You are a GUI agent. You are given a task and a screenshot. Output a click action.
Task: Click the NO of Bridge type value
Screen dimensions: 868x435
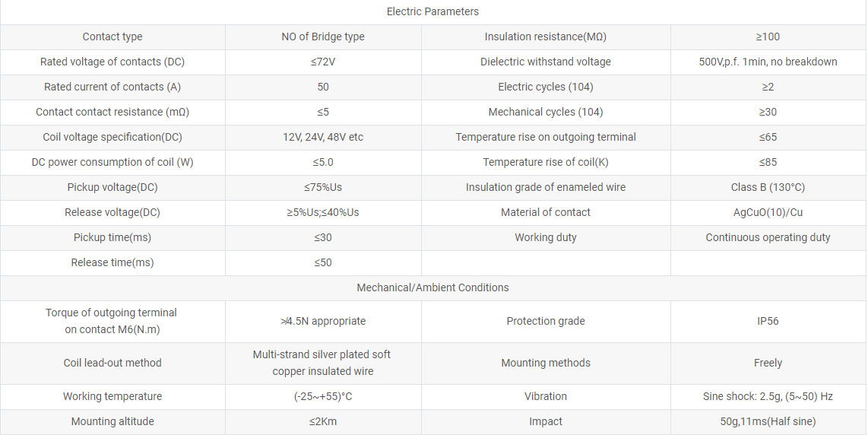[323, 37]
